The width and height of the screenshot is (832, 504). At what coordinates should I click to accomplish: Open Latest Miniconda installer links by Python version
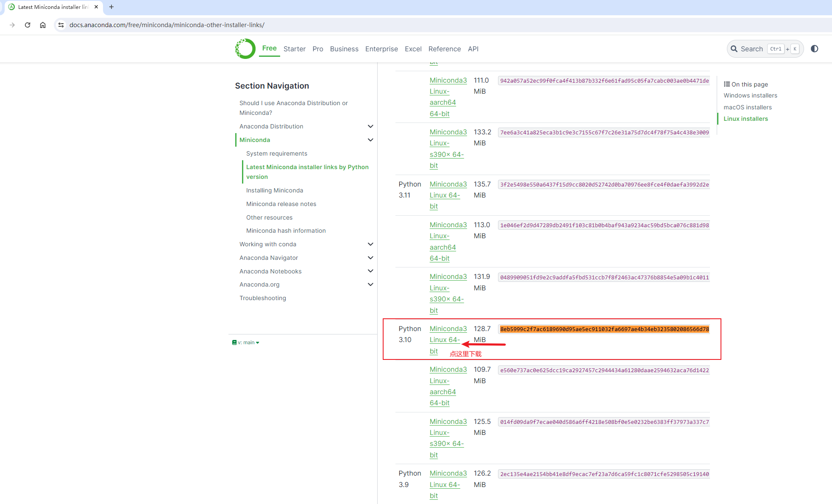(x=307, y=172)
